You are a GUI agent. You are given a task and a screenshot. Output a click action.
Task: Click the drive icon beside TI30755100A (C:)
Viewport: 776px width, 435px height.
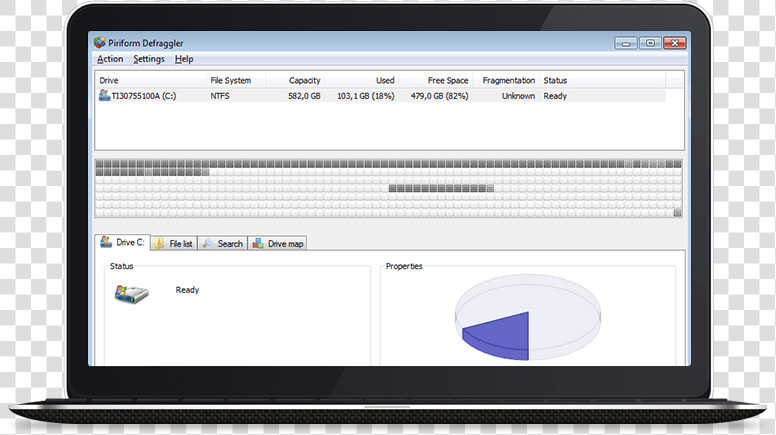pyautogui.click(x=104, y=95)
